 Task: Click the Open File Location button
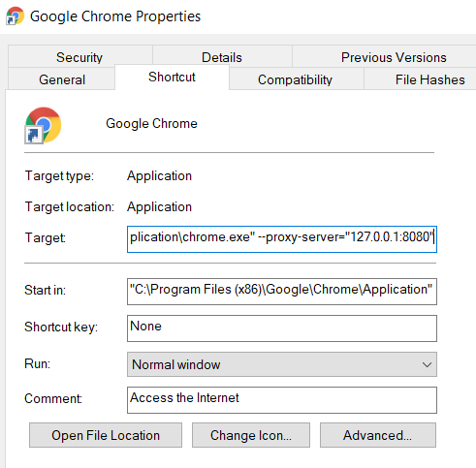click(106, 435)
